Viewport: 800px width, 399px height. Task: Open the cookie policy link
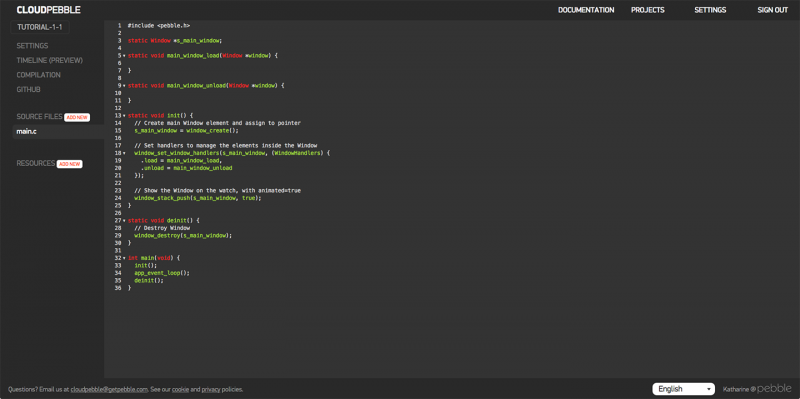click(x=180, y=389)
